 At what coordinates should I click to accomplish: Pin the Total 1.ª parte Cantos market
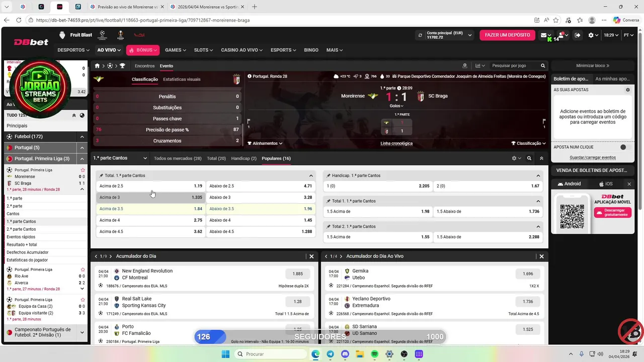[101, 176]
